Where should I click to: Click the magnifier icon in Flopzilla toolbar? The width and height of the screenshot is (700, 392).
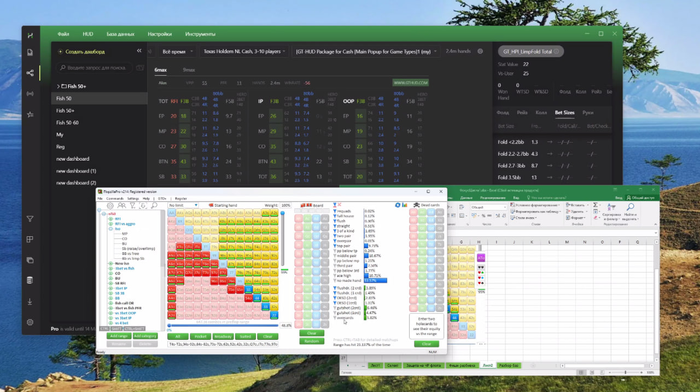(154, 206)
